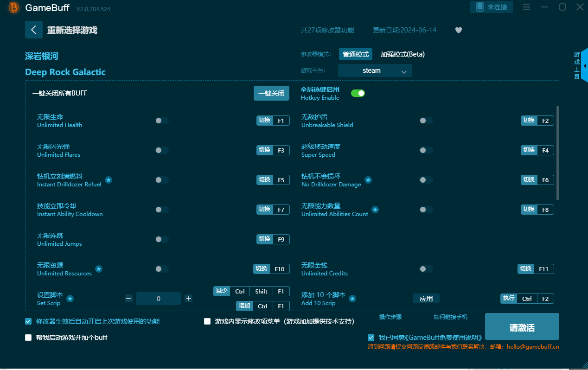Click the F11 hotkey for Unlimited Credits
This screenshot has width=588, height=370.
[x=544, y=269]
